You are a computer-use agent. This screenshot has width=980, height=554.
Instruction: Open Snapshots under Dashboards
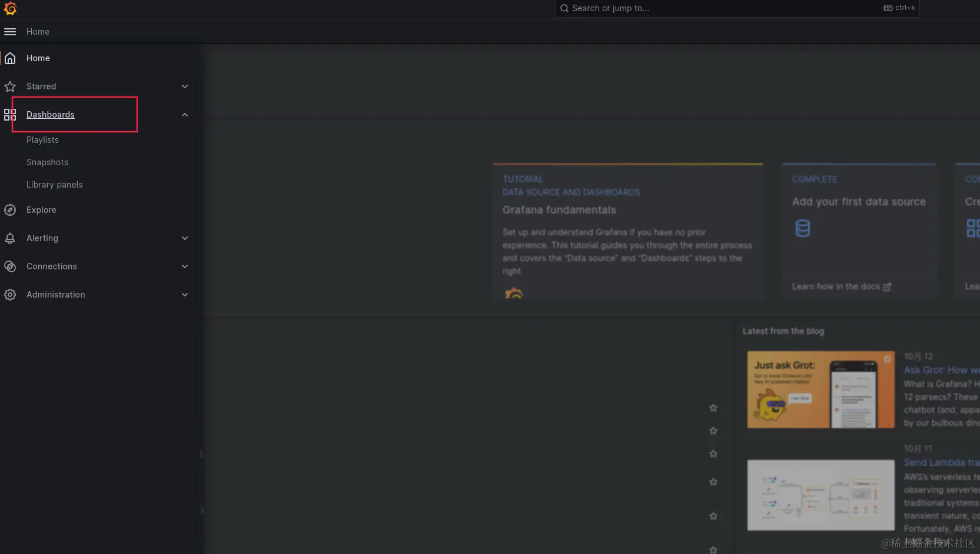click(47, 162)
